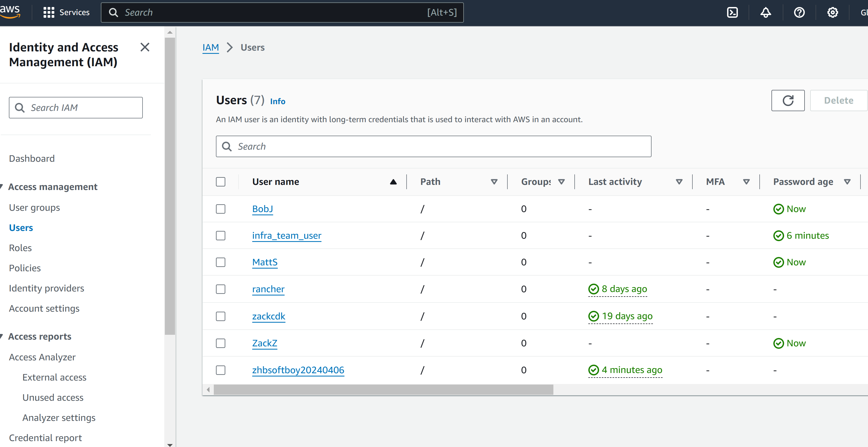
Task: Click the check icon beside 4 minutes ago
Action: [593, 370]
